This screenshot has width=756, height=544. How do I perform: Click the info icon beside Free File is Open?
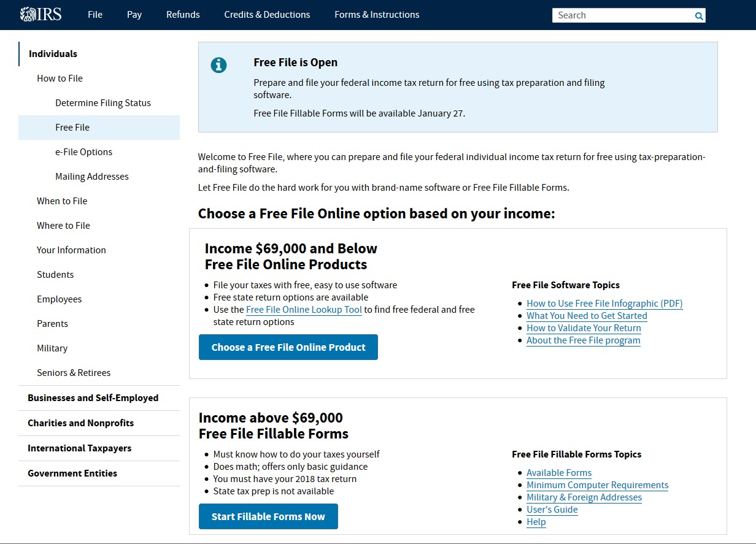[218, 65]
